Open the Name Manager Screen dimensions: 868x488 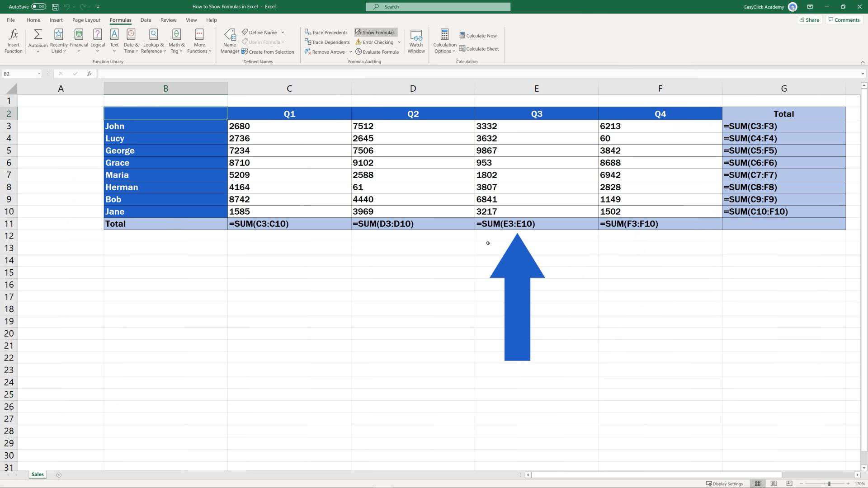pyautogui.click(x=230, y=41)
